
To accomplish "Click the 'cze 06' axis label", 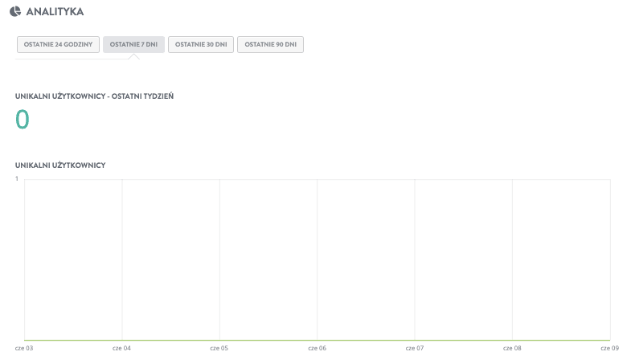I will click(x=318, y=348).
